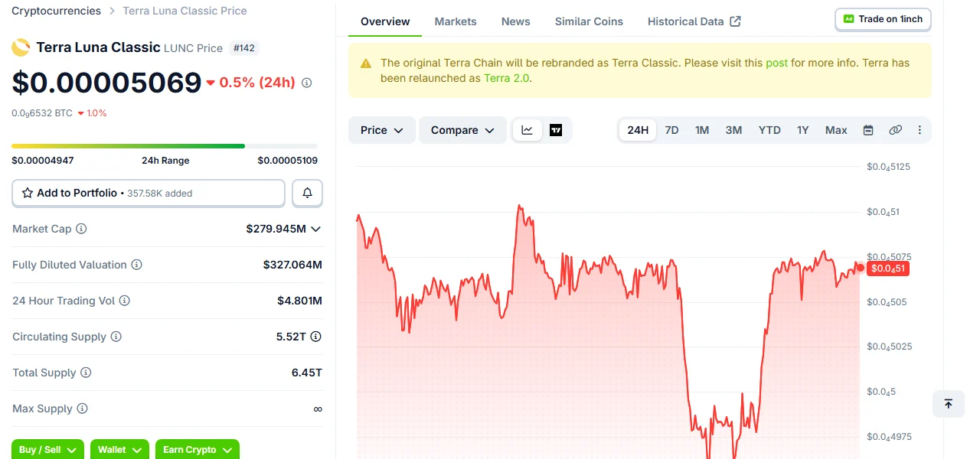Open the Historical Data tab
This screenshot has height=459, width=980.
tap(694, 21)
